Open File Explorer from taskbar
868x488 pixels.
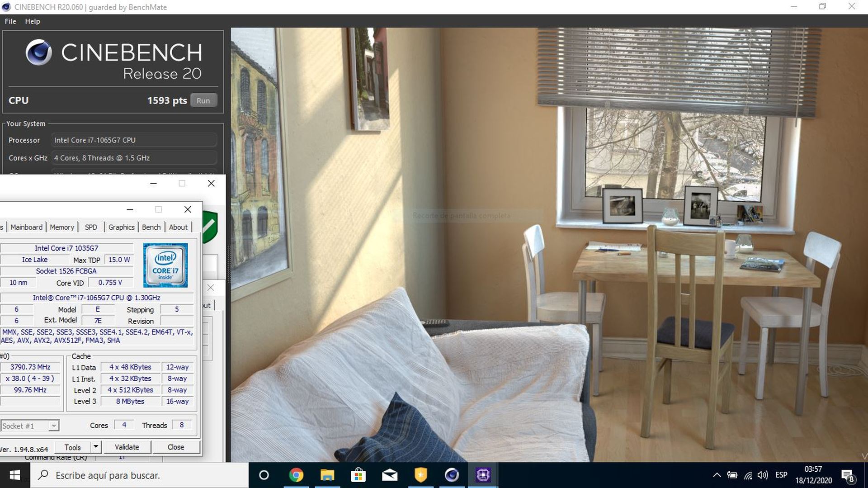tap(327, 475)
